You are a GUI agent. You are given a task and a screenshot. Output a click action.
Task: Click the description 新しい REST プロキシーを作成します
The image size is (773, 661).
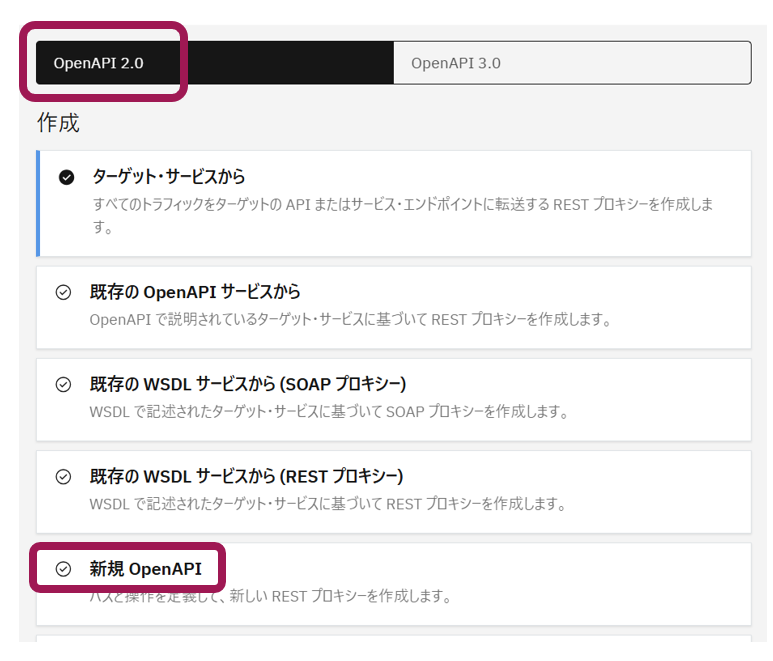[270, 596]
